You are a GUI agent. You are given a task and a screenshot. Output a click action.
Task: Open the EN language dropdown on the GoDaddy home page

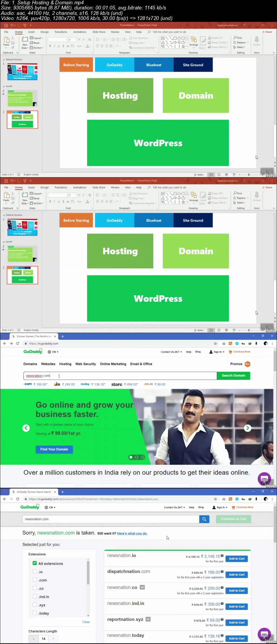click(53, 352)
